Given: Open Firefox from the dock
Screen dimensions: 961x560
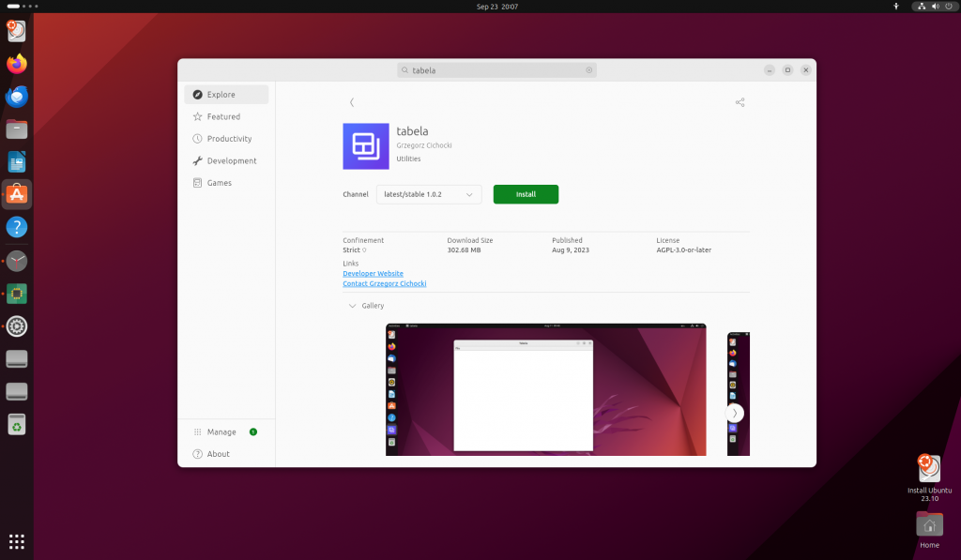Looking at the screenshot, I should [16, 63].
